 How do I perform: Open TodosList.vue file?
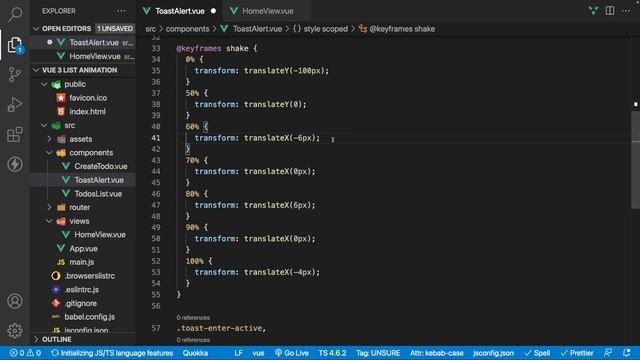[x=98, y=194]
